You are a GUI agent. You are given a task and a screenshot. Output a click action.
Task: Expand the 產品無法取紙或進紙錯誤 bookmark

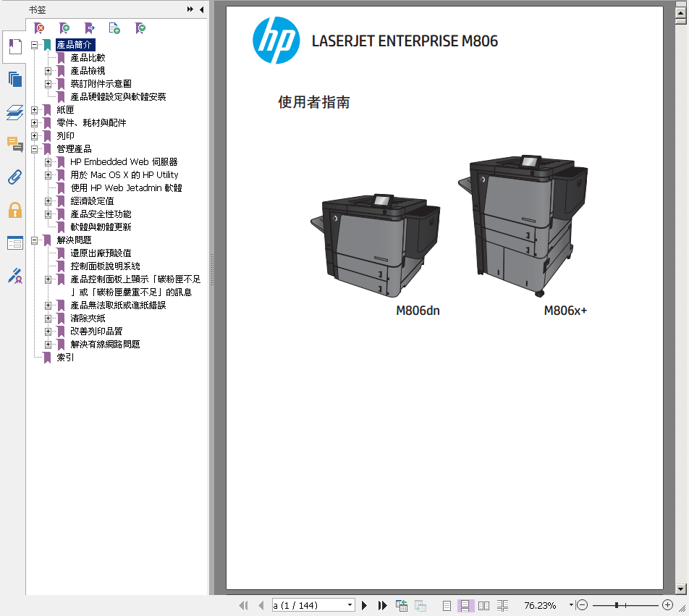48,305
